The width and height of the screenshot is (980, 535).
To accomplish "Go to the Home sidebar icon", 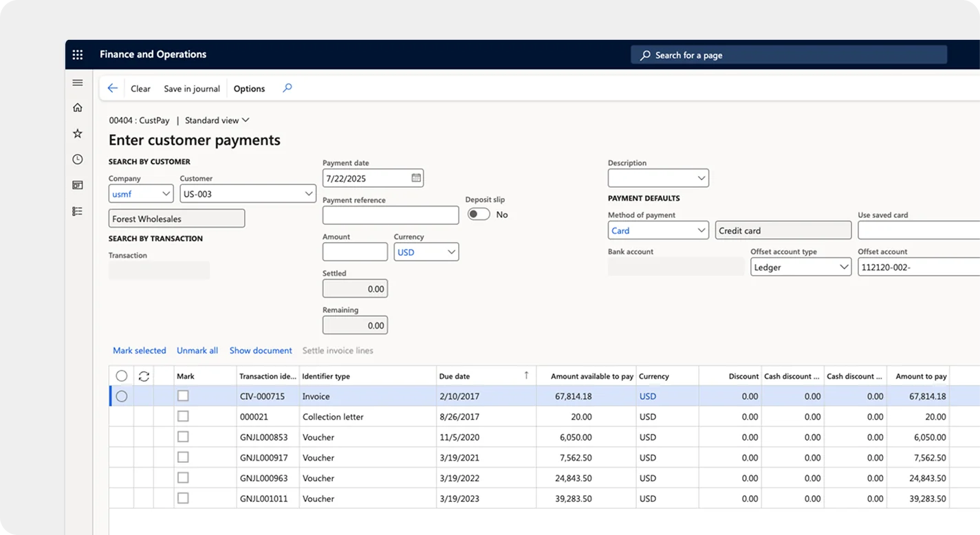I will pyautogui.click(x=78, y=107).
